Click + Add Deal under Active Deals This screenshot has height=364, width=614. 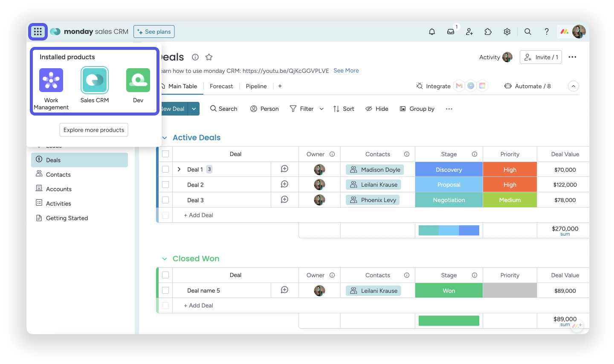click(x=198, y=215)
